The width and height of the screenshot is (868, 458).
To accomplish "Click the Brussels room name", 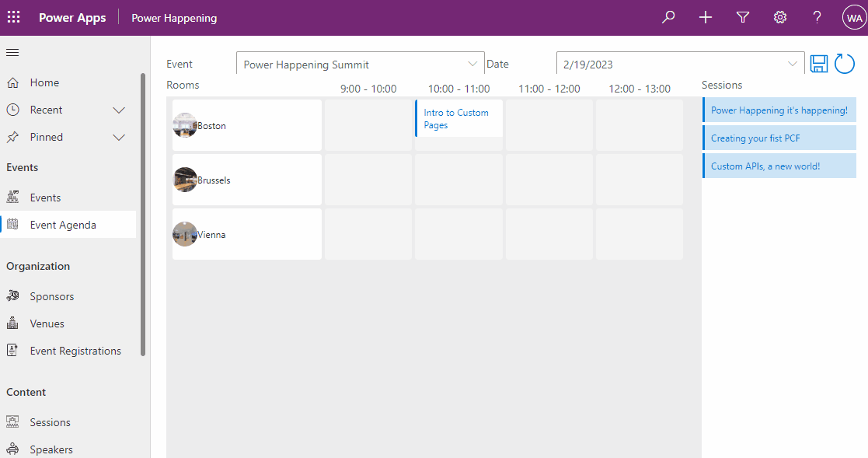I will click(x=214, y=180).
